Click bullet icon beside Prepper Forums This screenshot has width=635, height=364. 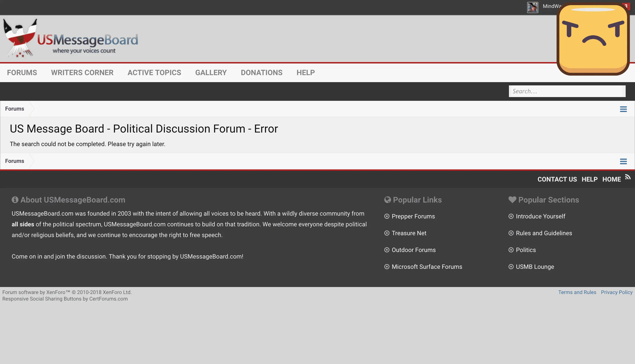387,216
